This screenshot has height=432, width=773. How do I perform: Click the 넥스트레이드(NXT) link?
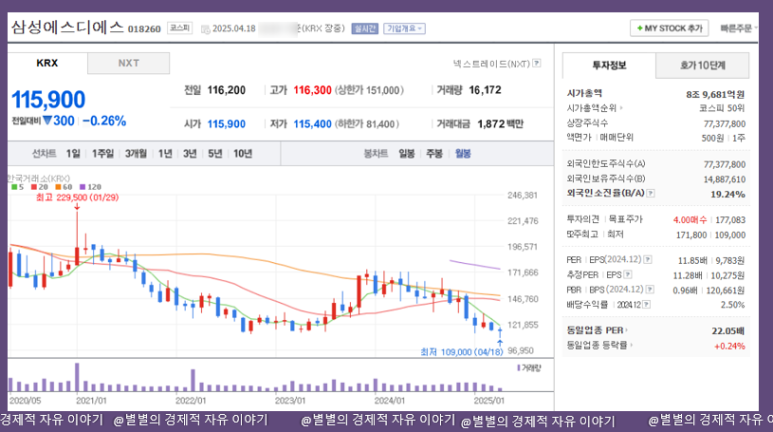491,64
